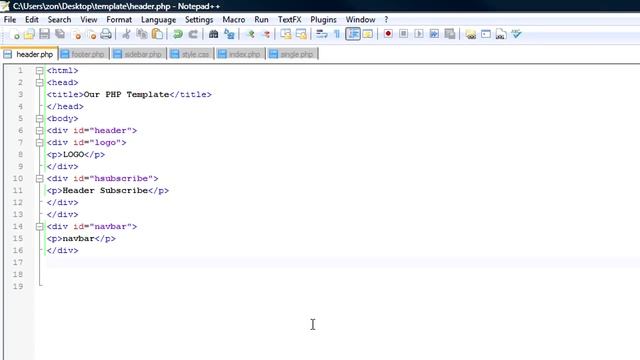The height and width of the screenshot is (360, 640).
Task: Click the Stop recording macro icon
Action: click(x=403, y=34)
